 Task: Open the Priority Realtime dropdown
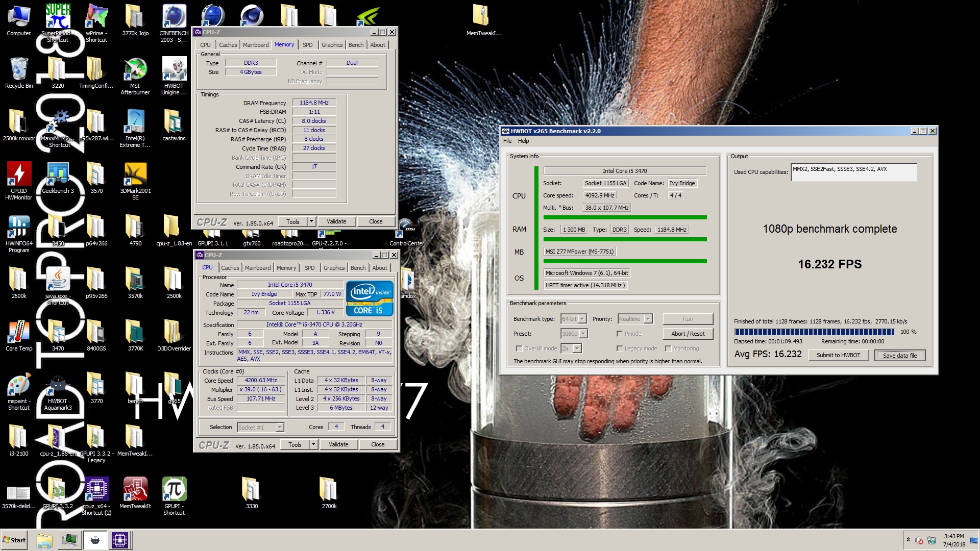tap(634, 319)
